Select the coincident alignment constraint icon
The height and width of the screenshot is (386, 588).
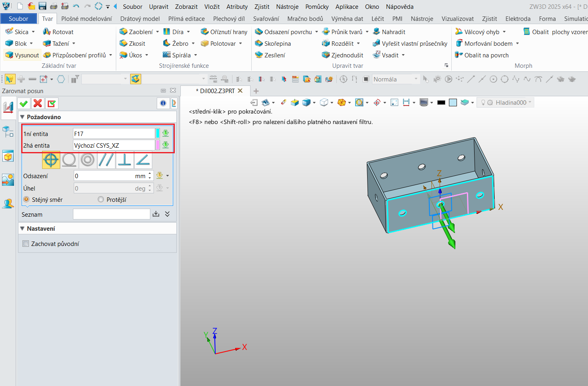point(51,160)
